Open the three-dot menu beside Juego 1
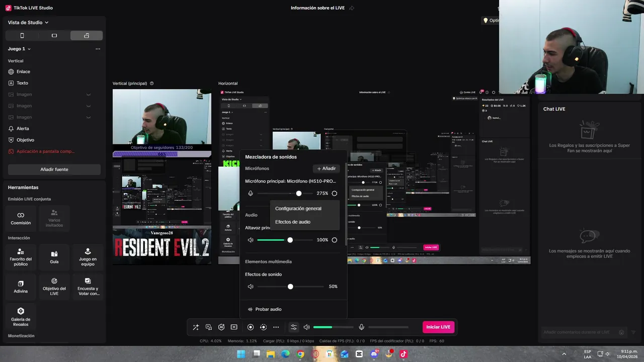Viewport: 644px width, 362px height. point(98,49)
